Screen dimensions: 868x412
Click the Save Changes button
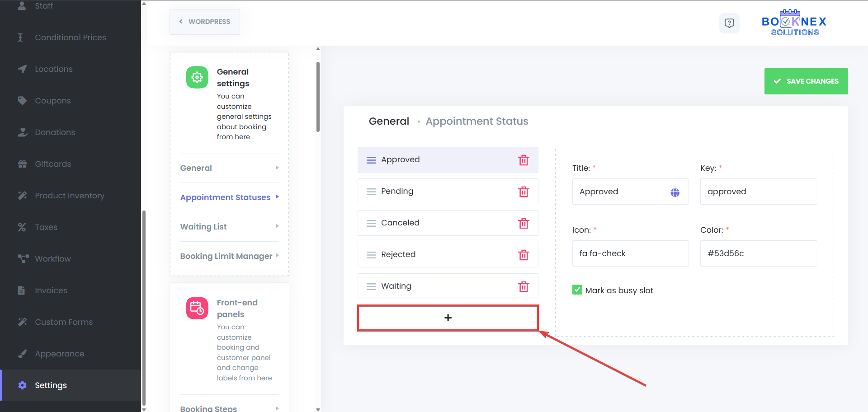(806, 81)
